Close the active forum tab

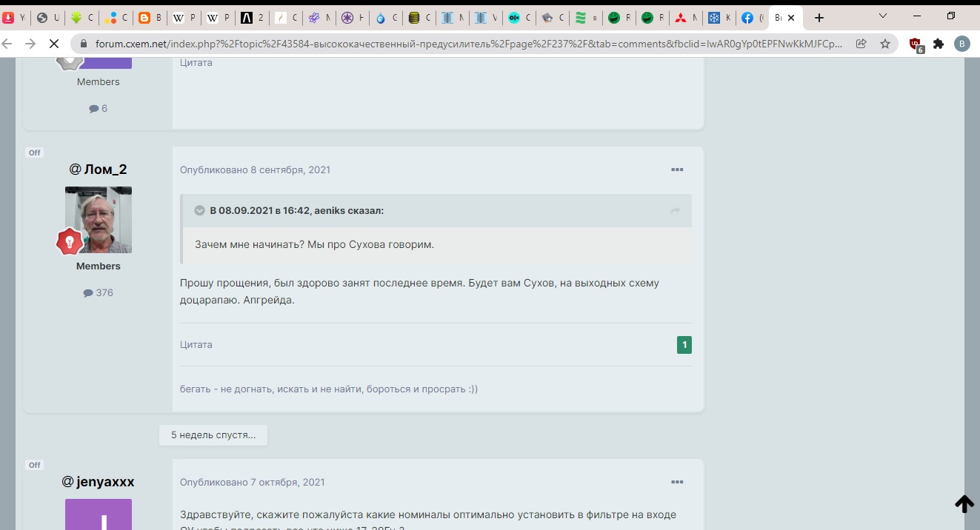791,17
